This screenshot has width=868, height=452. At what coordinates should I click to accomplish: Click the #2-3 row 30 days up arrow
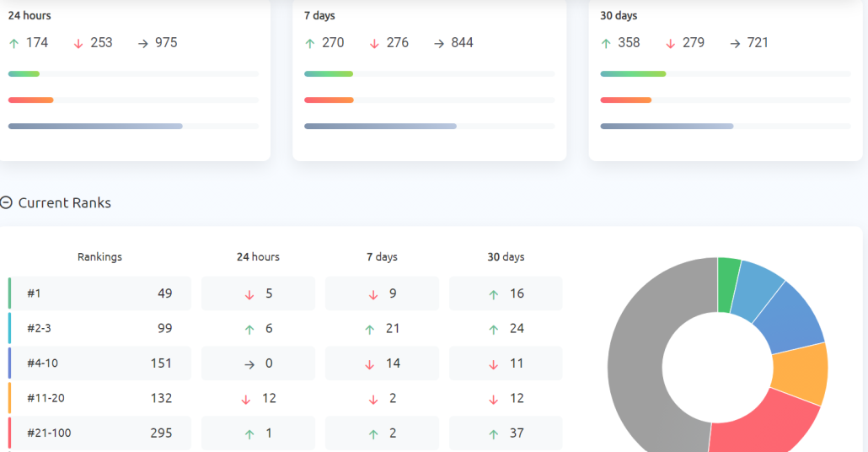tap(494, 330)
